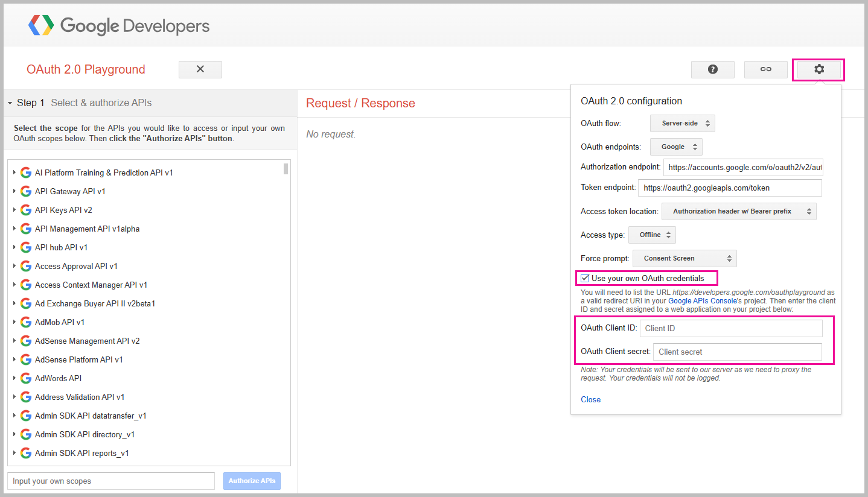
Task: Click the OAuth Client ID input field
Action: (x=730, y=328)
